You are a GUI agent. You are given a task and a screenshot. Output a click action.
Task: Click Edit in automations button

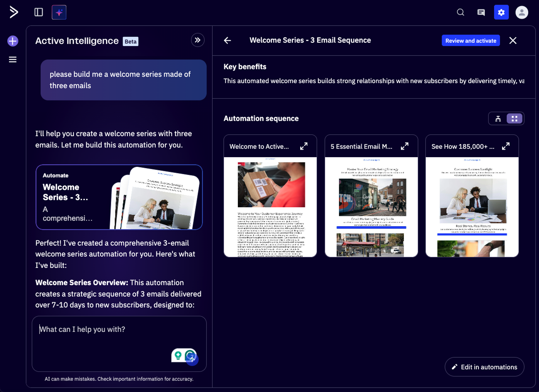click(x=484, y=367)
